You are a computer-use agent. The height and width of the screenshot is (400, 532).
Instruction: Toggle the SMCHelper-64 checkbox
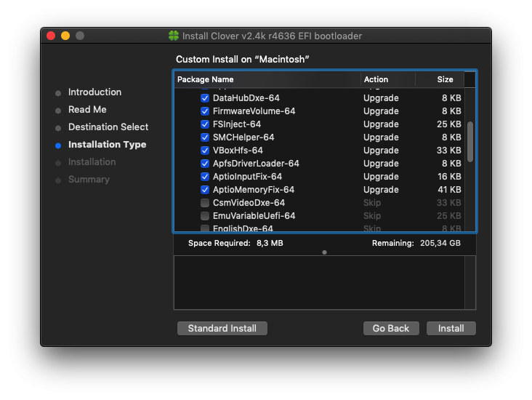tap(205, 137)
